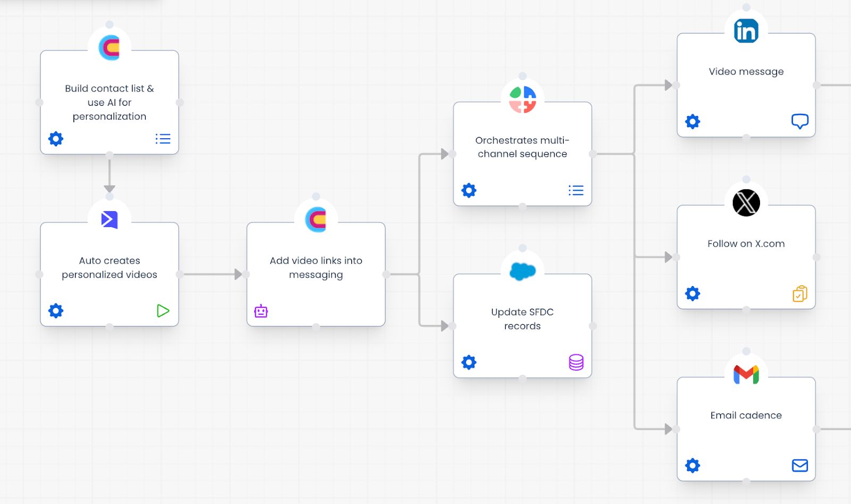Click the chat bubble icon on Video message
The width and height of the screenshot is (851, 504).
[799, 122]
